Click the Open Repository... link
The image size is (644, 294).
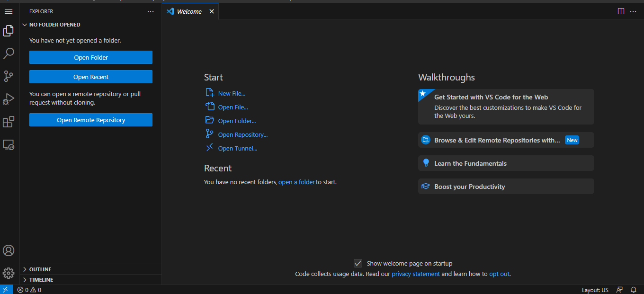pos(243,134)
